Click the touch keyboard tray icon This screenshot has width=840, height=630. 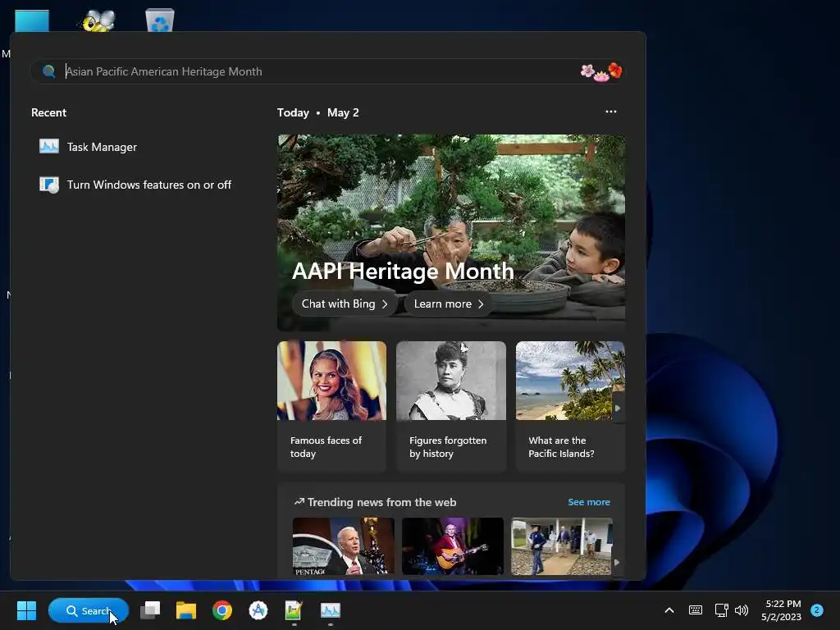point(696,610)
